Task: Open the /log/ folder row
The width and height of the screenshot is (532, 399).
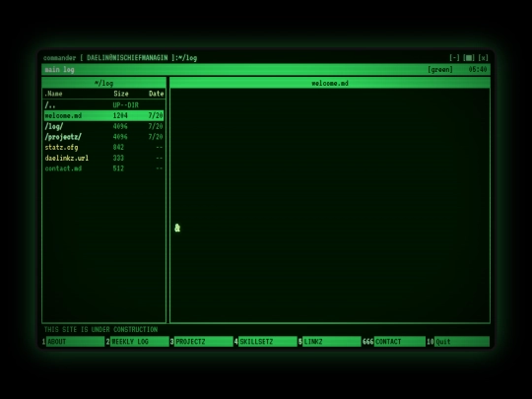Action: pos(103,126)
